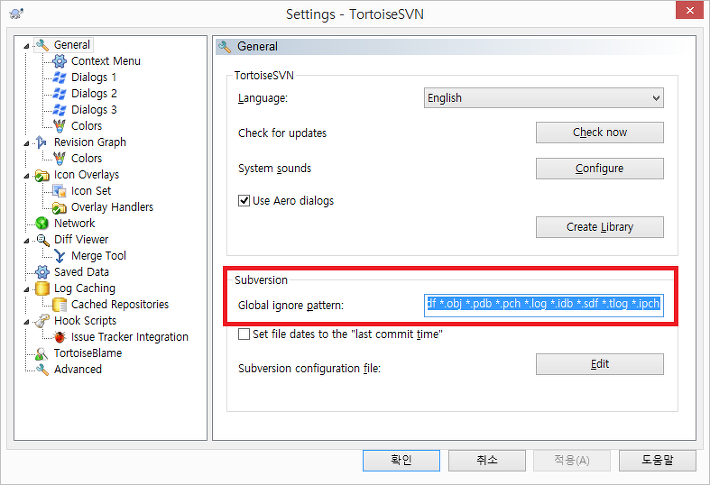
Task: Click the Cached Repositories icon
Action: tap(59, 305)
